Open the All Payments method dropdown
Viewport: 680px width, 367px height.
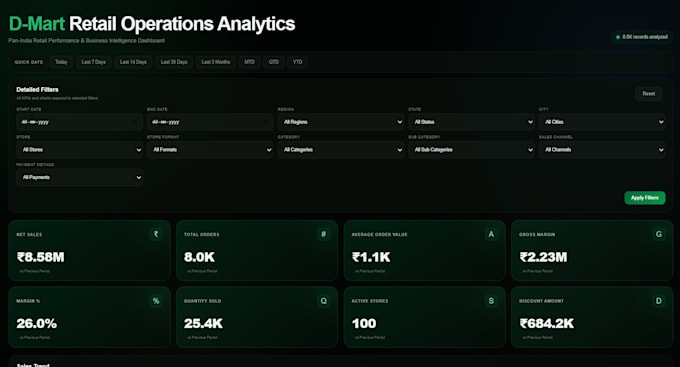coord(80,177)
